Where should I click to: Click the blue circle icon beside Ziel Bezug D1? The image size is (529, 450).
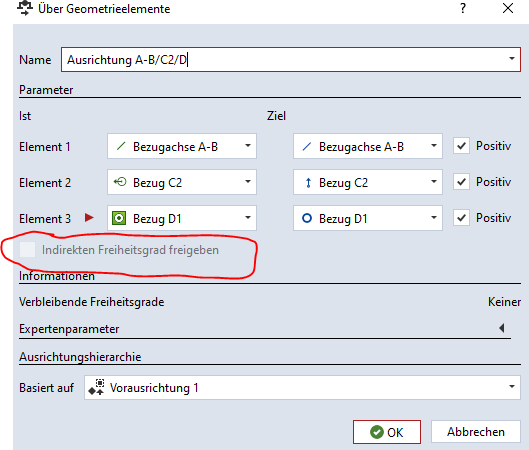[x=307, y=218]
